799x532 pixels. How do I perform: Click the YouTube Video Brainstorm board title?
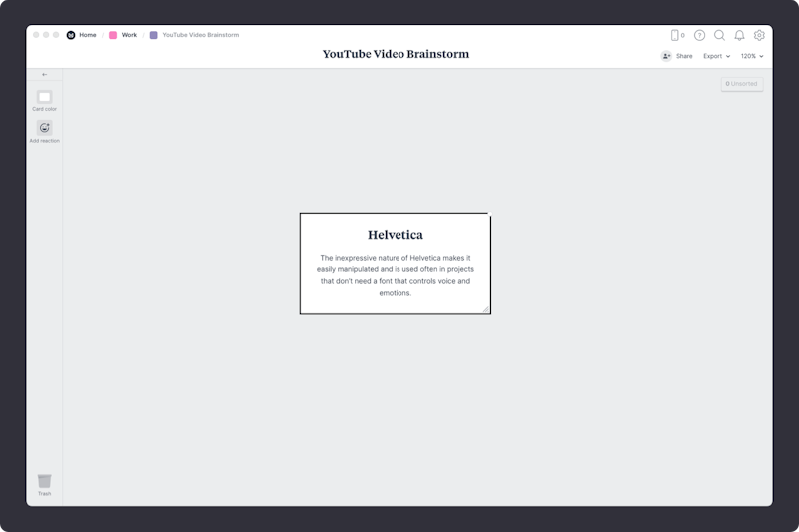pos(396,54)
